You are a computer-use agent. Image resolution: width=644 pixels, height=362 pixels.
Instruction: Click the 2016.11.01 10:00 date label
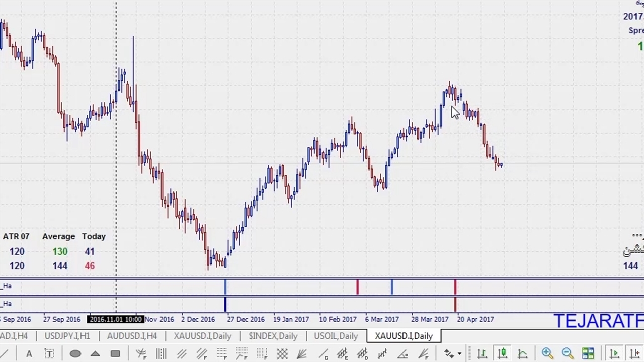(x=116, y=319)
